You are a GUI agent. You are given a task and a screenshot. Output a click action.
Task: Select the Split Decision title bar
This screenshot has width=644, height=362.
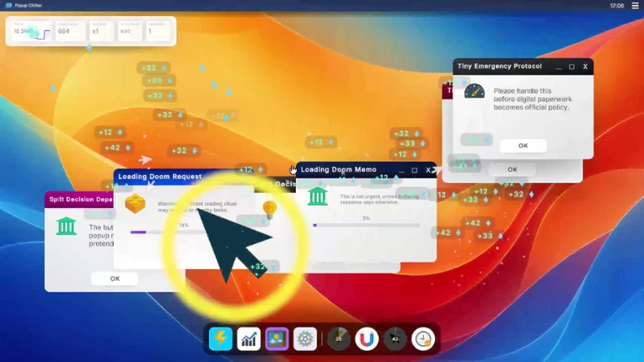pos(79,200)
